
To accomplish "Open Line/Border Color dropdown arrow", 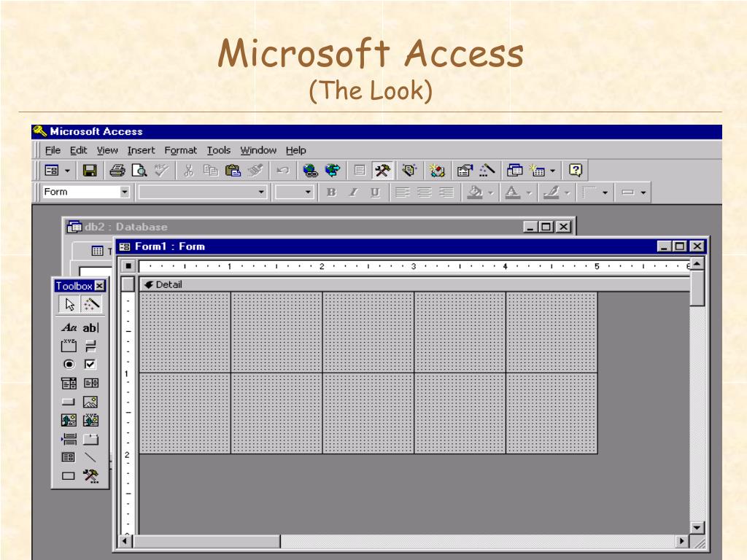I will (x=567, y=192).
